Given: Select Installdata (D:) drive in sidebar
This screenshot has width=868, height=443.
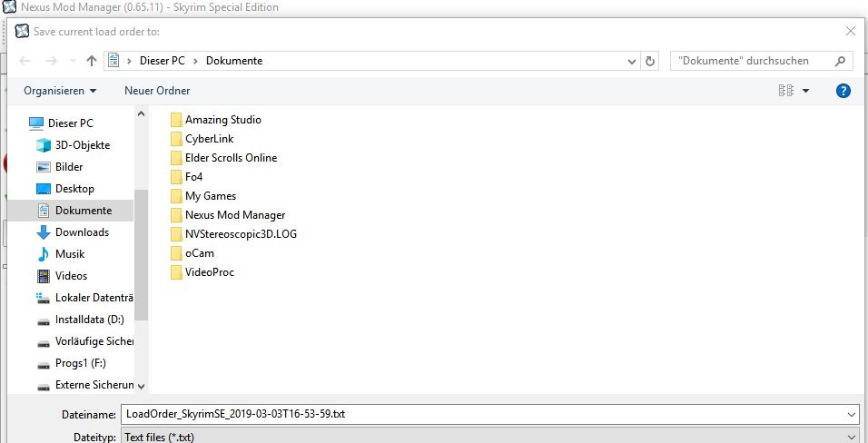Looking at the screenshot, I should [x=89, y=320].
